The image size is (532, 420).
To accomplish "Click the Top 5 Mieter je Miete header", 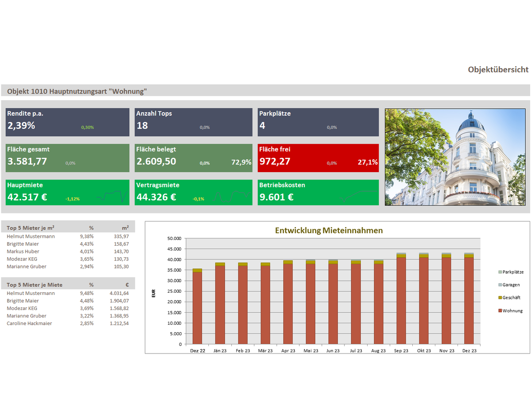I will point(35,285).
